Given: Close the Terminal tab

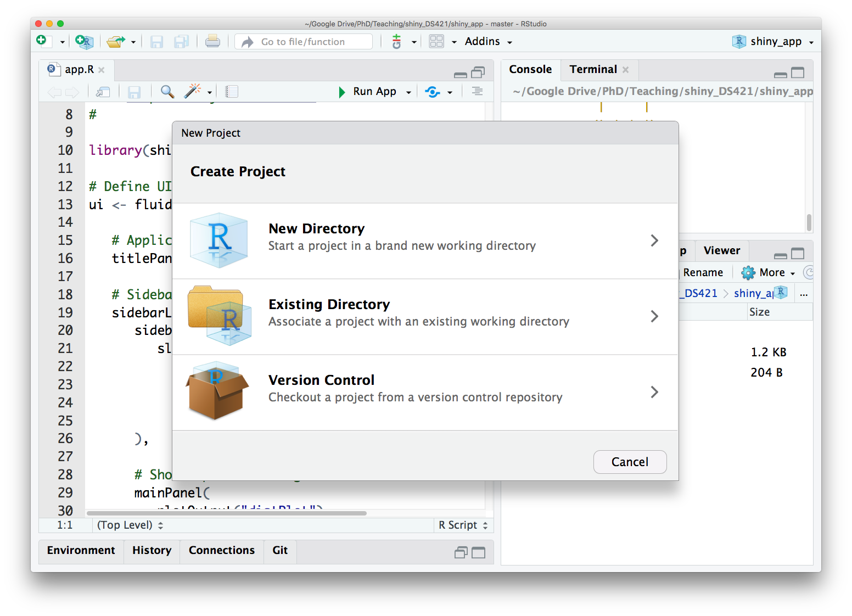Looking at the screenshot, I should (x=626, y=70).
